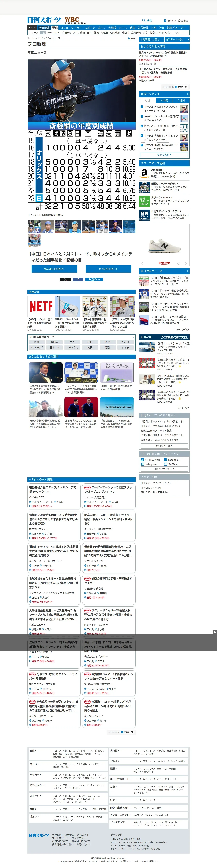
Task: Open 日刊スポーツ PREMIUM icon
Action: click(x=144, y=215)
